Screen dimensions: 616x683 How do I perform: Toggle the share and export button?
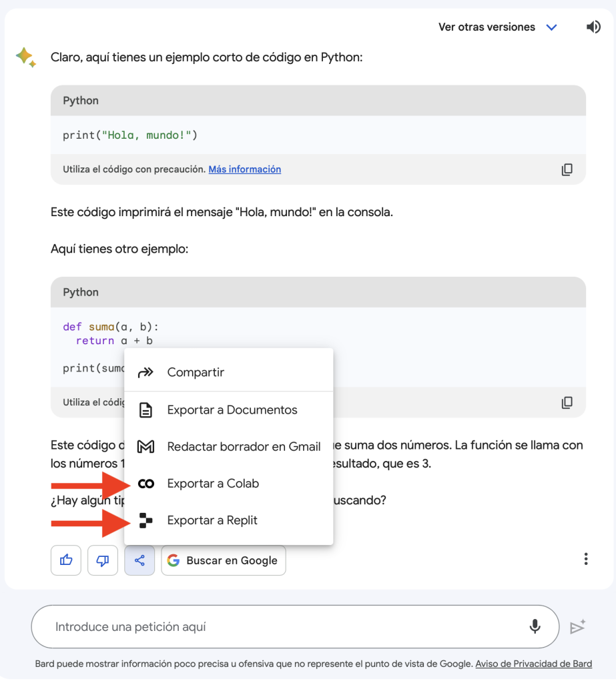[139, 560]
